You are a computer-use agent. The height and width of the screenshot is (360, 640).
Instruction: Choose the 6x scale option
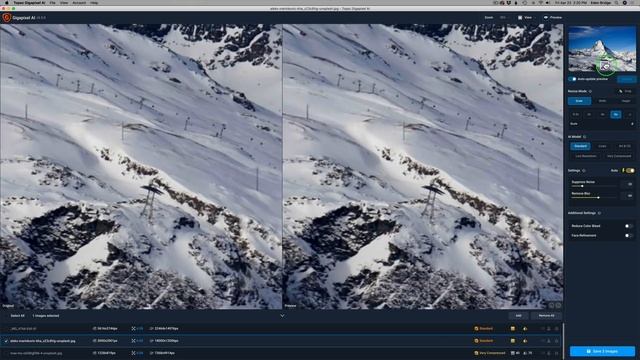[x=616, y=115]
